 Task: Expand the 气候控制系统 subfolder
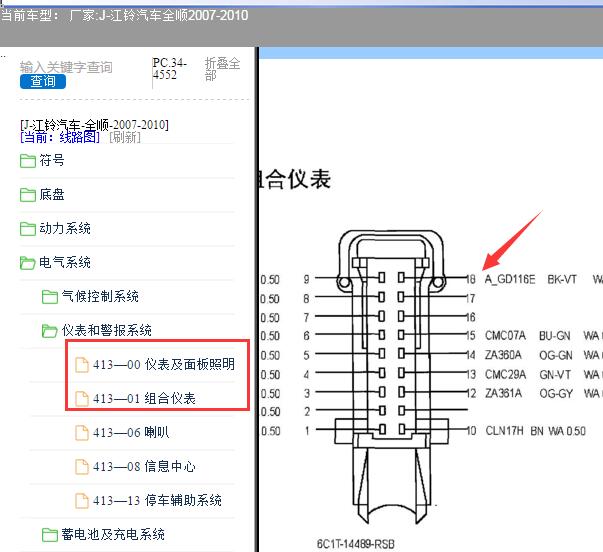point(100,296)
